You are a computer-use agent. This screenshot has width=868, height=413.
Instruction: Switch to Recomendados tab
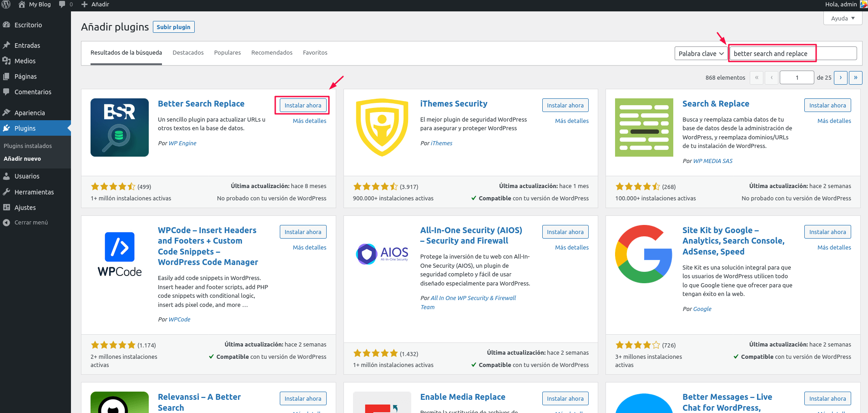click(272, 52)
